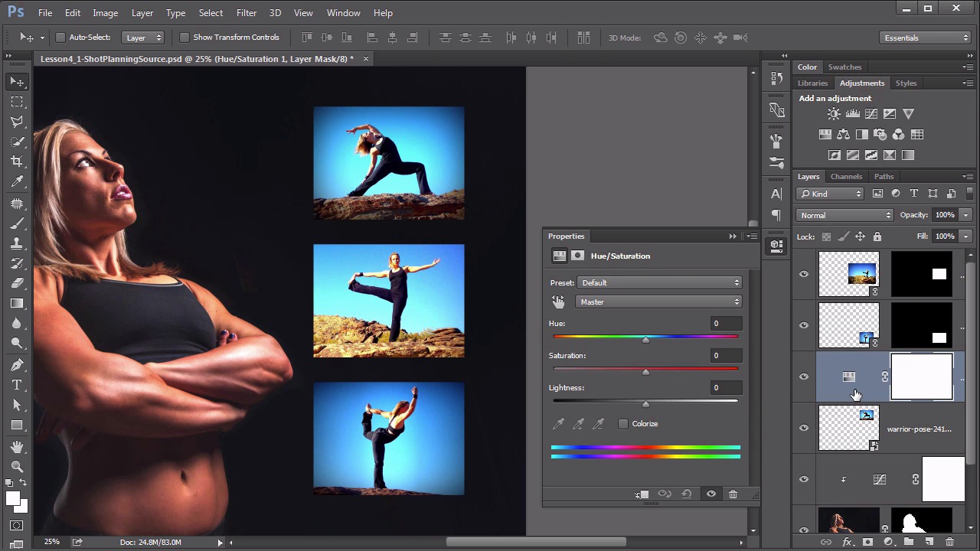Click the Hue value input field
Image resolution: width=980 pixels, height=551 pixels.
725,324
